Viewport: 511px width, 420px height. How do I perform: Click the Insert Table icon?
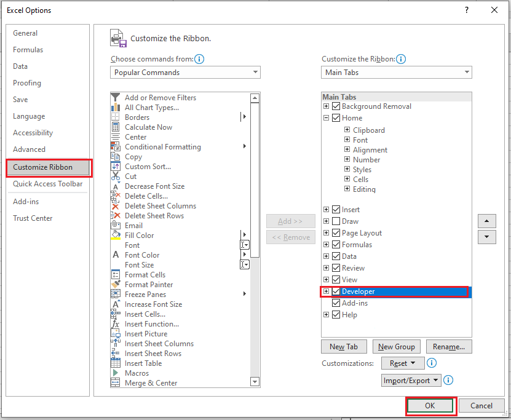pyautogui.click(x=116, y=363)
